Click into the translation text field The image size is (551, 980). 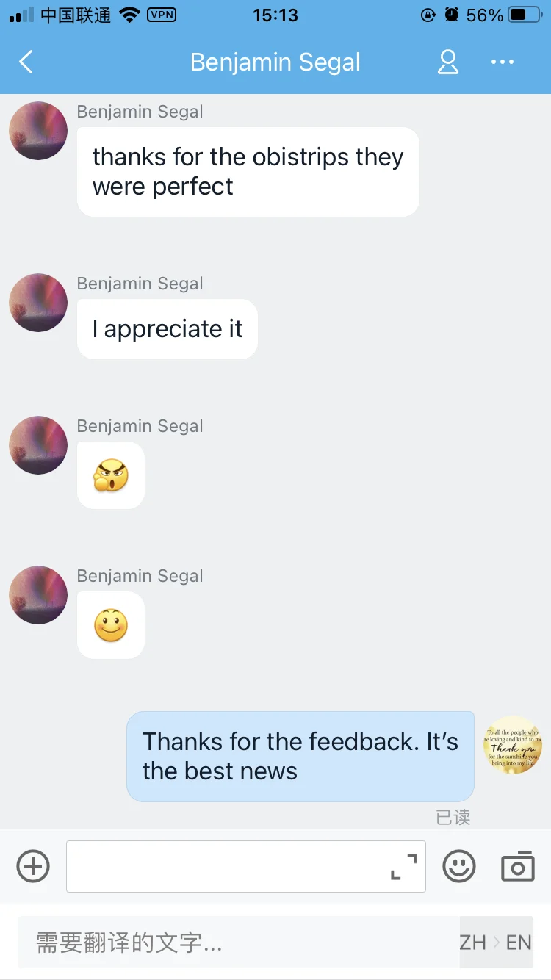pos(239,942)
